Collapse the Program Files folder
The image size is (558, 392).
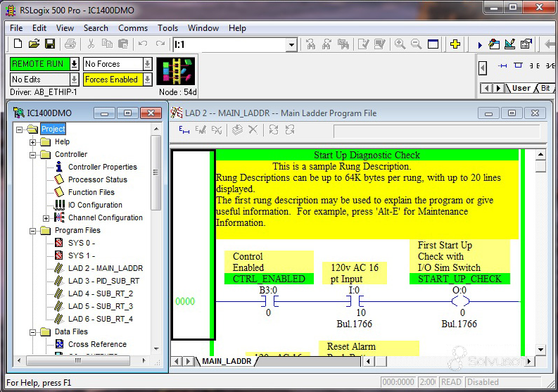coord(33,231)
